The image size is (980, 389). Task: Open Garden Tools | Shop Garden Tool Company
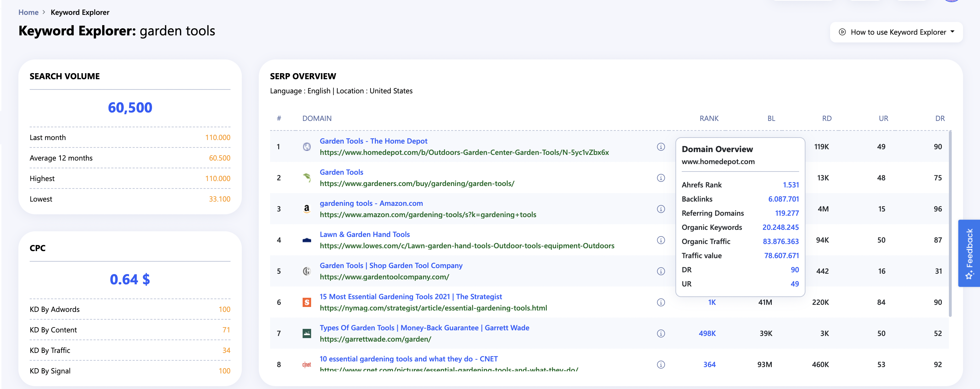(391, 266)
